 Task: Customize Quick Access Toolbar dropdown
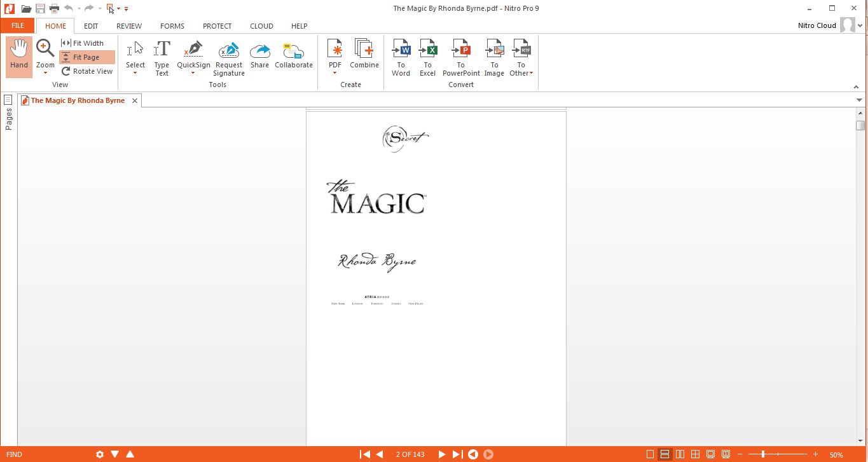pyautogui.click(x=127, y=9)
